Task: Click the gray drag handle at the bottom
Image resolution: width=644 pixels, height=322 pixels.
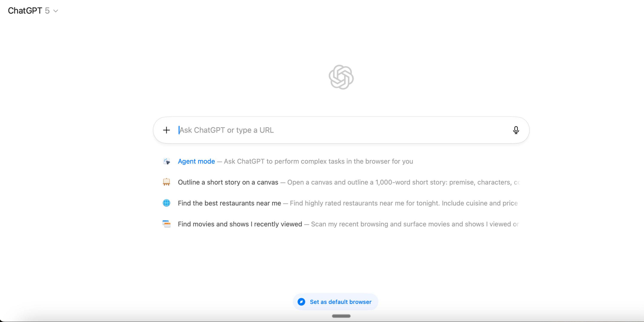Action: click(341, 316)
